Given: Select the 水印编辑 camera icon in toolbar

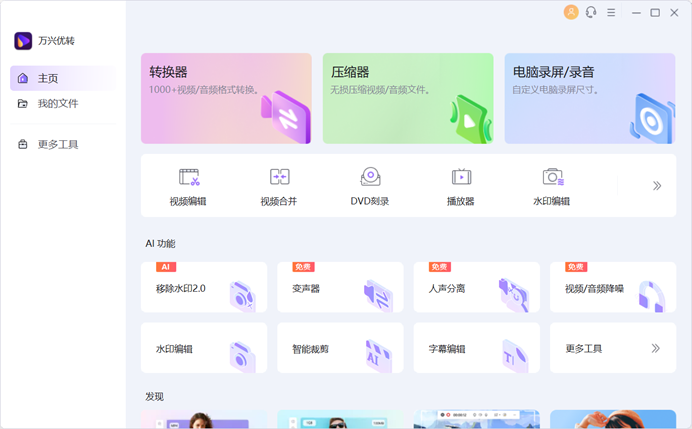Looking at the screenshot, I should [553, 177].
